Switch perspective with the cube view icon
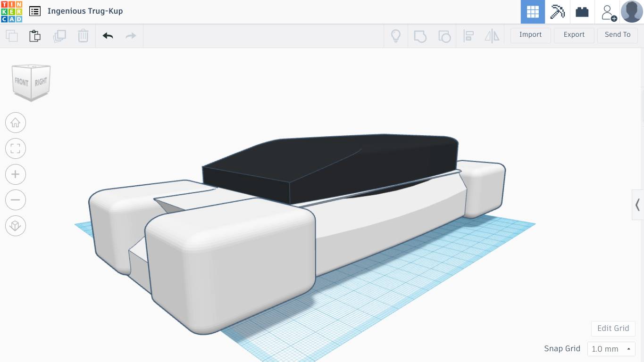 (16, 226)
